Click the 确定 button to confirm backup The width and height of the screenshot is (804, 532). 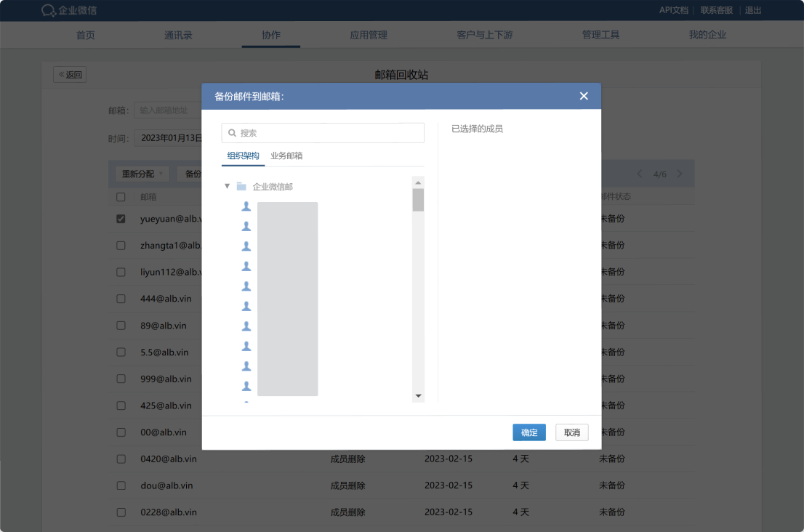pos(529,432)
